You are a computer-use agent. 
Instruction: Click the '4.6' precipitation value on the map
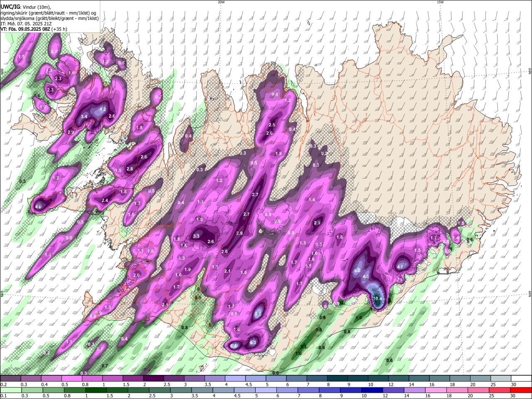401,267
